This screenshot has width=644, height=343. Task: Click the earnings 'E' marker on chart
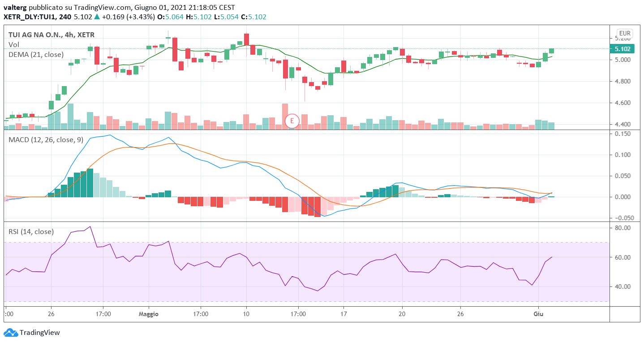point(292,121)
